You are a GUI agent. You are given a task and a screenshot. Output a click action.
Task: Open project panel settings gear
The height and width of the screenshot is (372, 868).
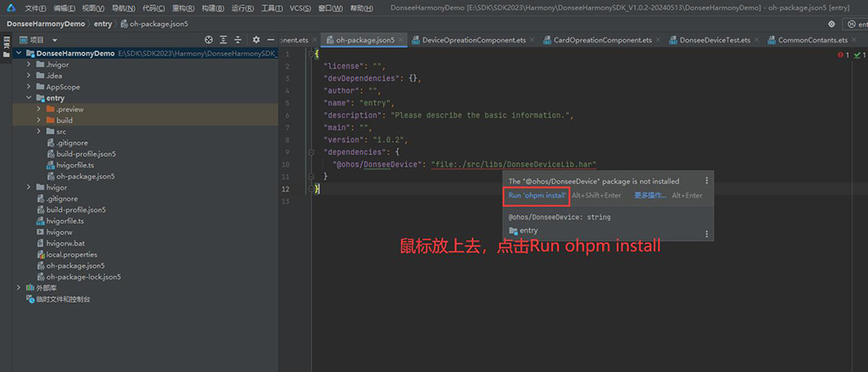[x=256, y=40]
